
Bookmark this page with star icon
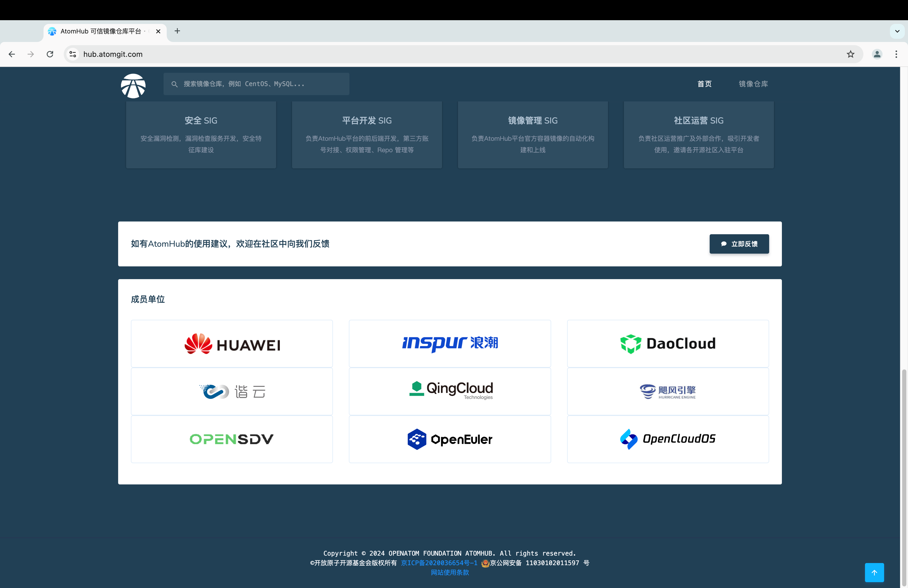pos(850,54)
